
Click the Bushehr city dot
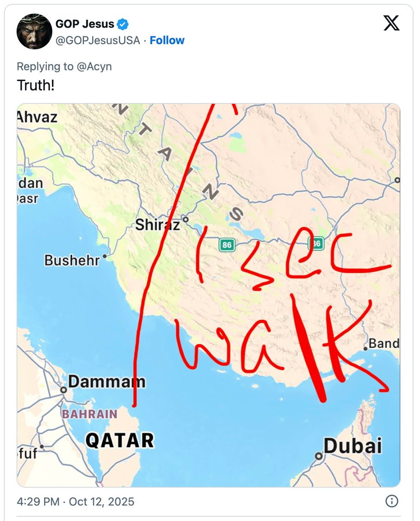(x=104, y=256)
